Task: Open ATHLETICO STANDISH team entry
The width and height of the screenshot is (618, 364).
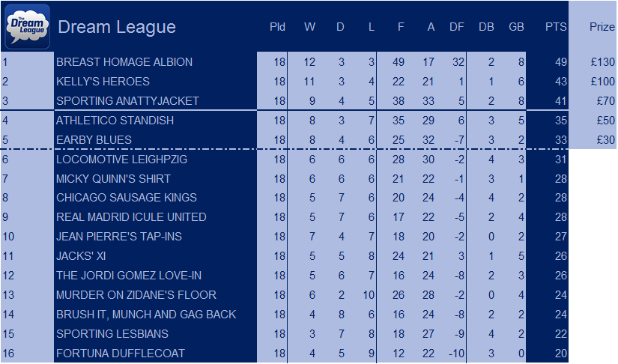Action: (x=115, y=121)
